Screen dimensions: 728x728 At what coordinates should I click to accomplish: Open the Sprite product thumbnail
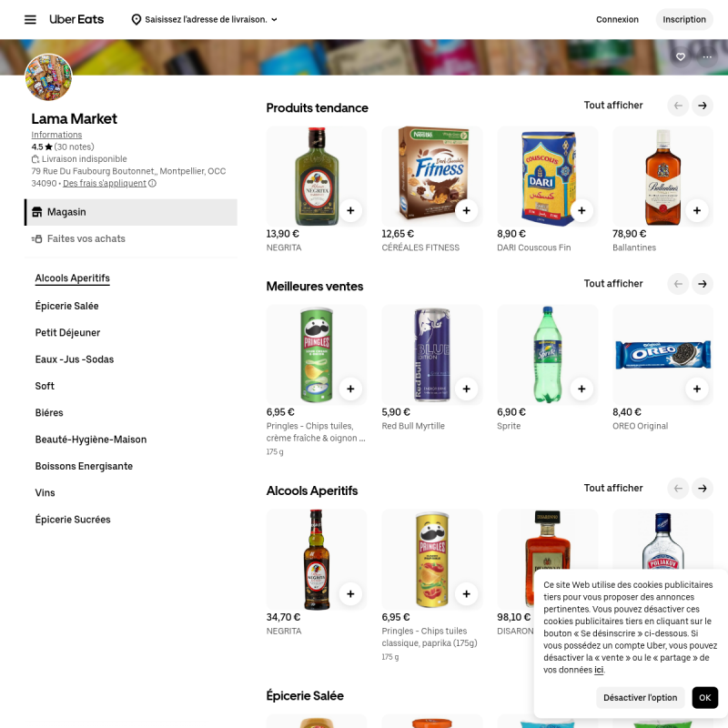click(548, 355)
